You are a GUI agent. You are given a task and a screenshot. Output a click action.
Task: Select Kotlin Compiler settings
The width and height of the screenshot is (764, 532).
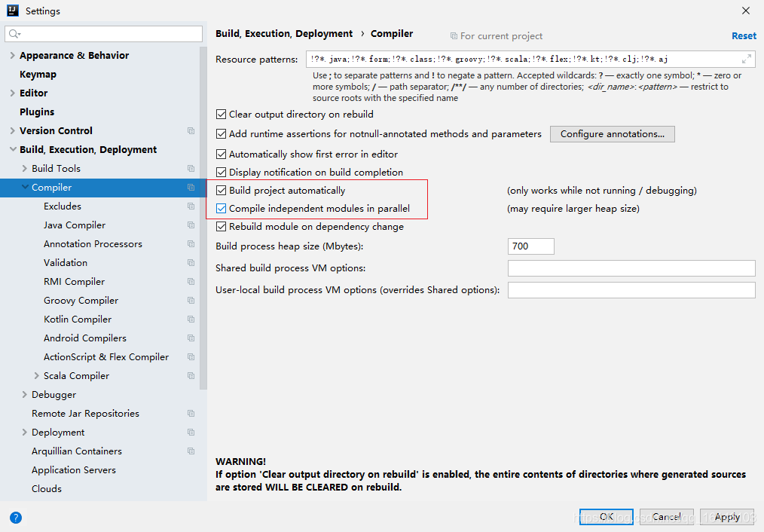click(x=78, y=319)
